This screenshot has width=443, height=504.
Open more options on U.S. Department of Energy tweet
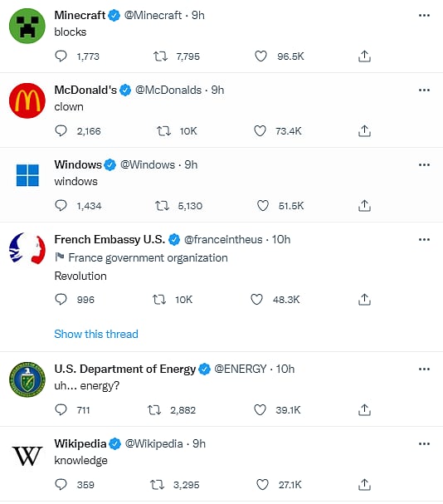424,369
